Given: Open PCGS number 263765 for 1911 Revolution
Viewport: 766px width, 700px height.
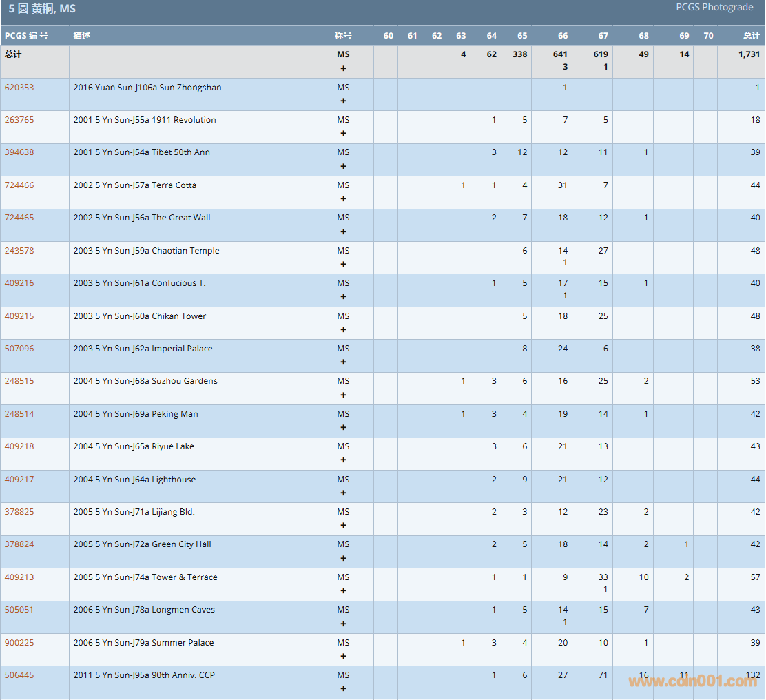Looking at the screenshot, I should [19, 120].
